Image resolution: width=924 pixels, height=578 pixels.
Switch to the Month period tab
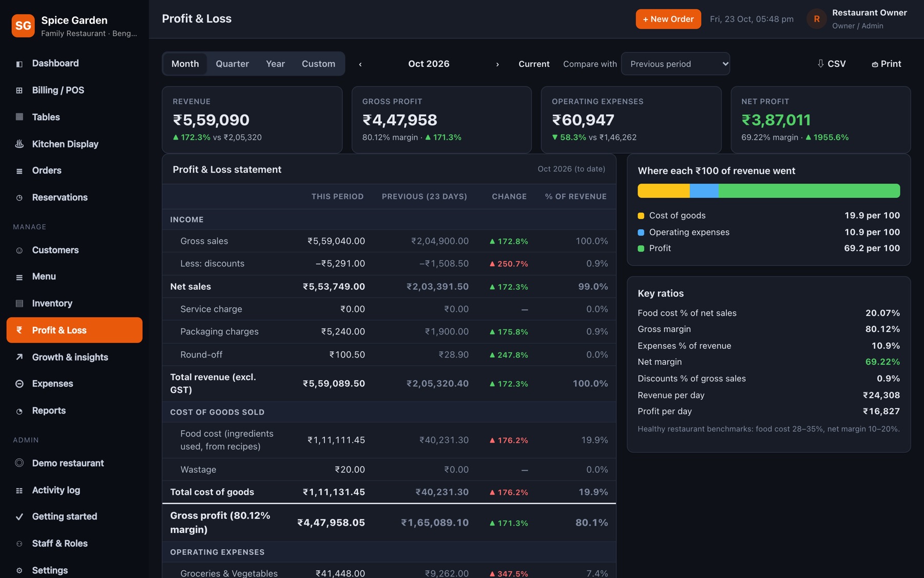pos(185,64)
